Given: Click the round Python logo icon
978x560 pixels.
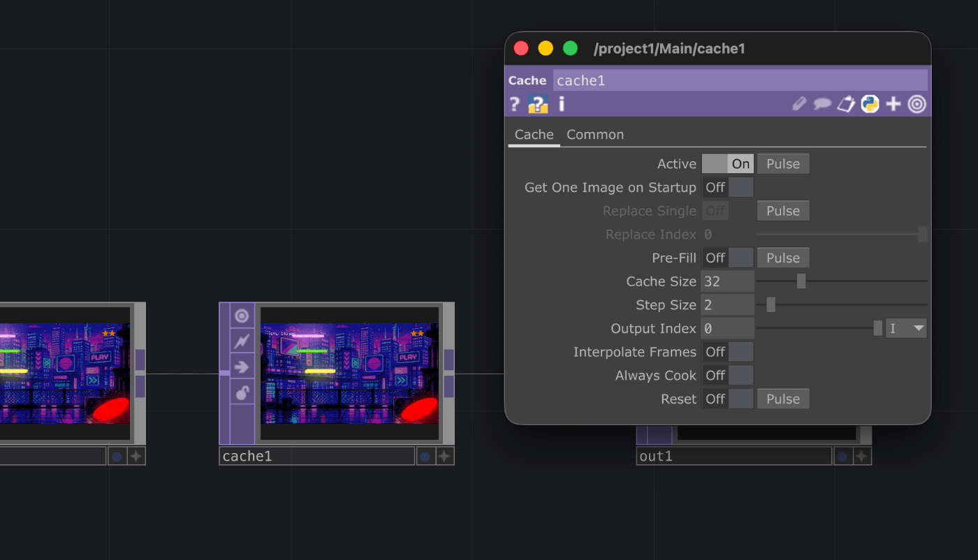Looking at the screenshot, I should point(870,104).
